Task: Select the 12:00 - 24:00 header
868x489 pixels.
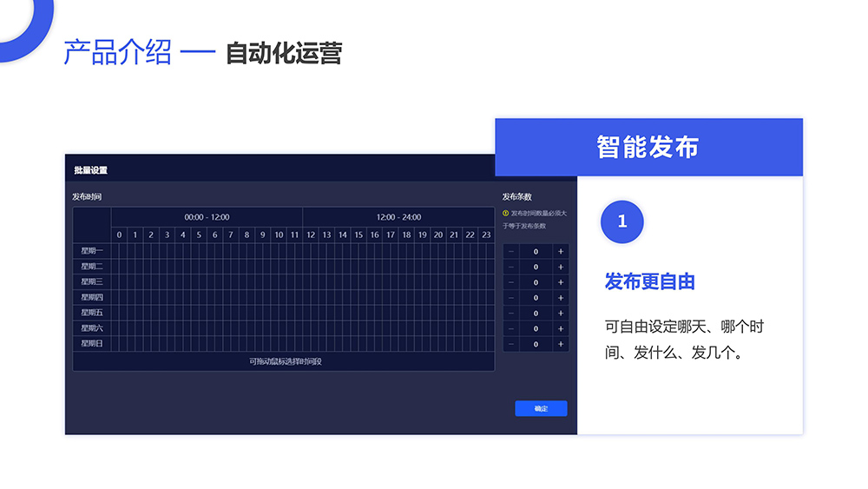Action: (398, 217)
